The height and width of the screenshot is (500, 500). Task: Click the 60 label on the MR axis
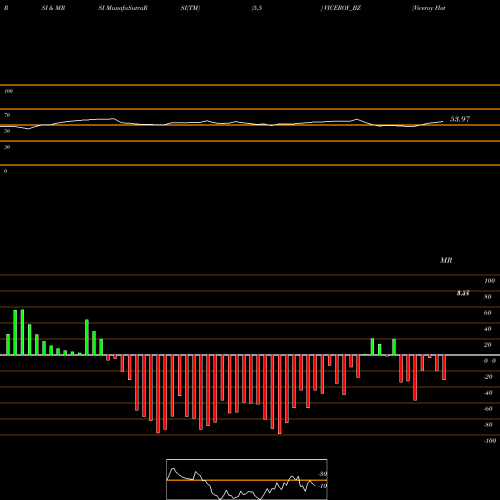488,313
